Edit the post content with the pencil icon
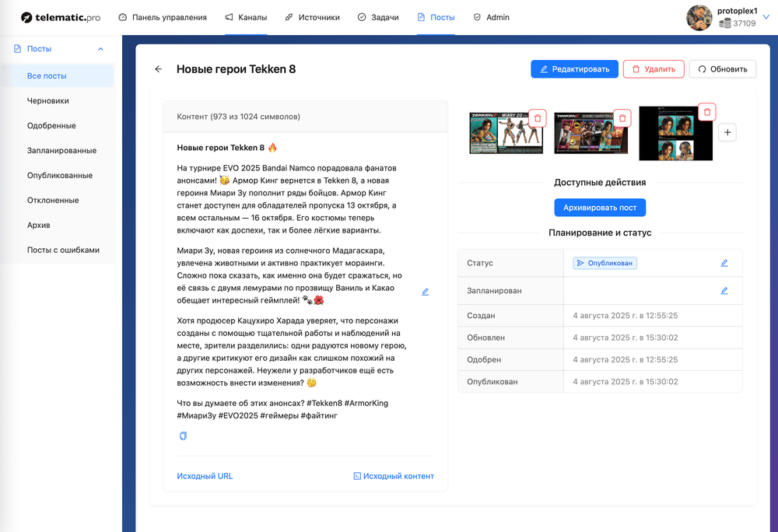Screen dimensions: 778x532 426,292
